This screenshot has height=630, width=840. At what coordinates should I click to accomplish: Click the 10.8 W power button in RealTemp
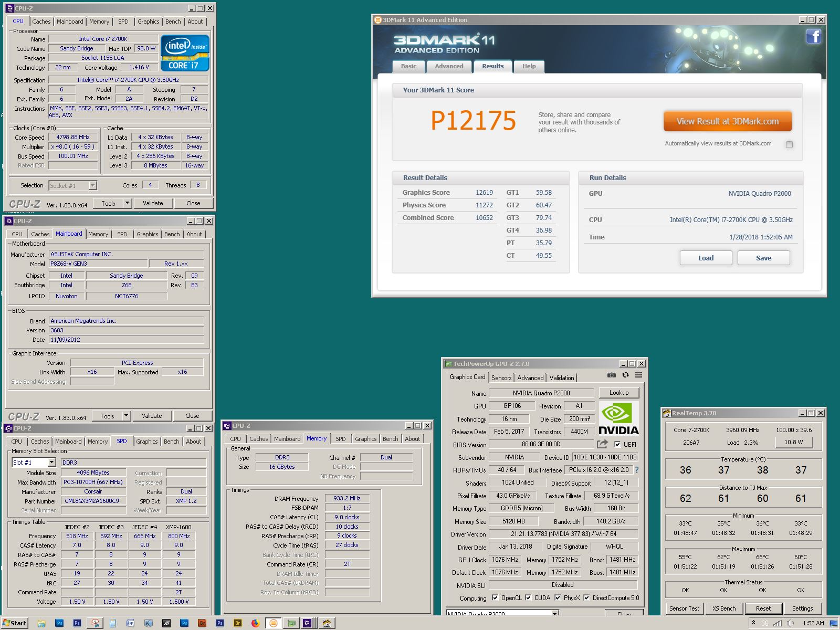click(x=794, y=442)
